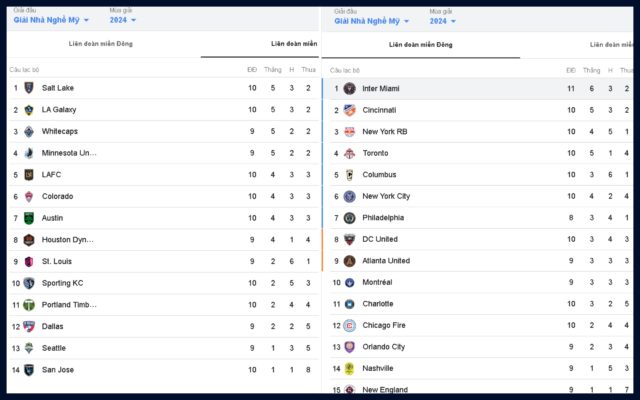Click the Inter Miami club logo
The image size is (640, 400).
click(350, 88)
